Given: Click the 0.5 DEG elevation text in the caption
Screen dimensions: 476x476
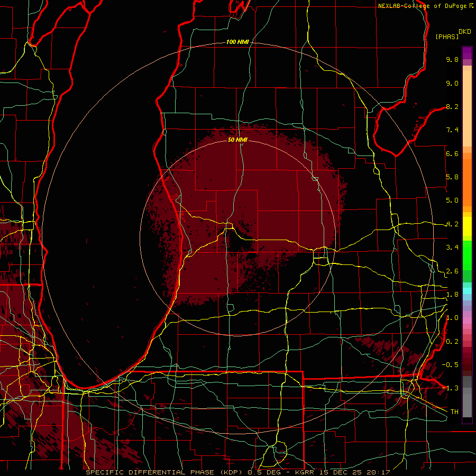Looking at the screenshot, I should pyautogui.click(x=265, y=472).
